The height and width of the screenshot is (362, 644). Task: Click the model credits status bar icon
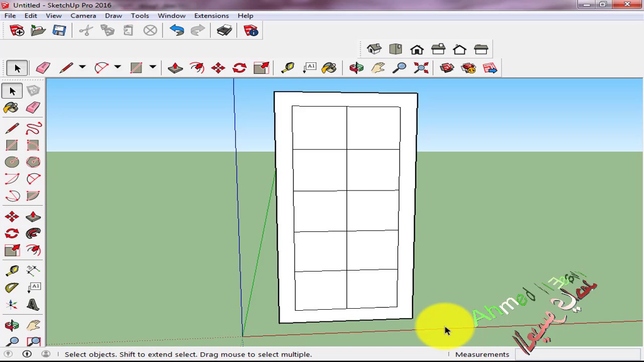(x=27, y=354)
